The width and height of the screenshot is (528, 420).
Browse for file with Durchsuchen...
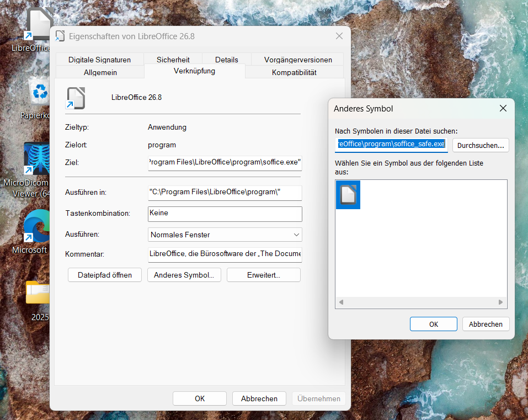point(481,145)
